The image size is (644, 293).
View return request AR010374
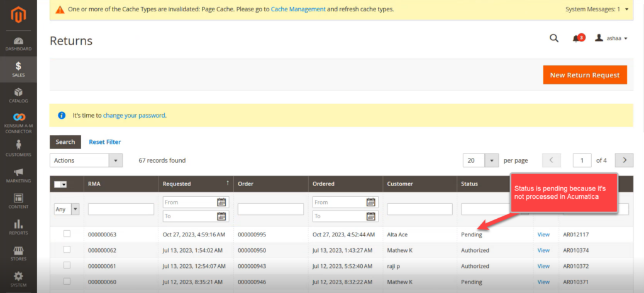543,250
